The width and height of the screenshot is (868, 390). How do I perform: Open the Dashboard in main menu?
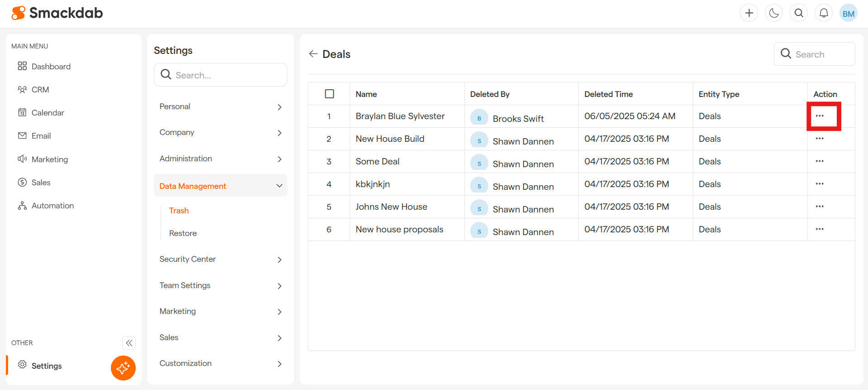tap(51, 67)
